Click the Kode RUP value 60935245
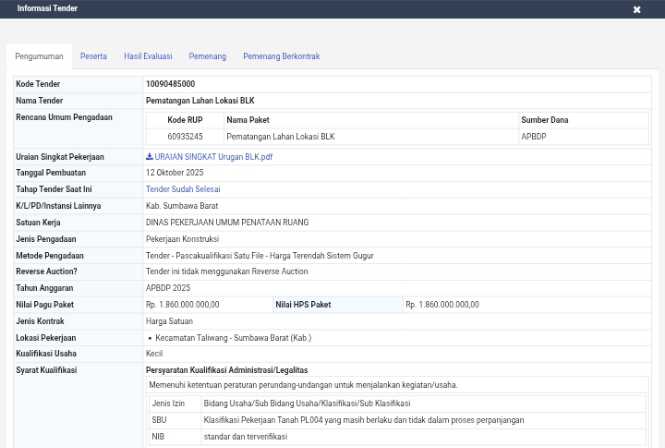This screenshot has width=665, height=448. (185, 137)
